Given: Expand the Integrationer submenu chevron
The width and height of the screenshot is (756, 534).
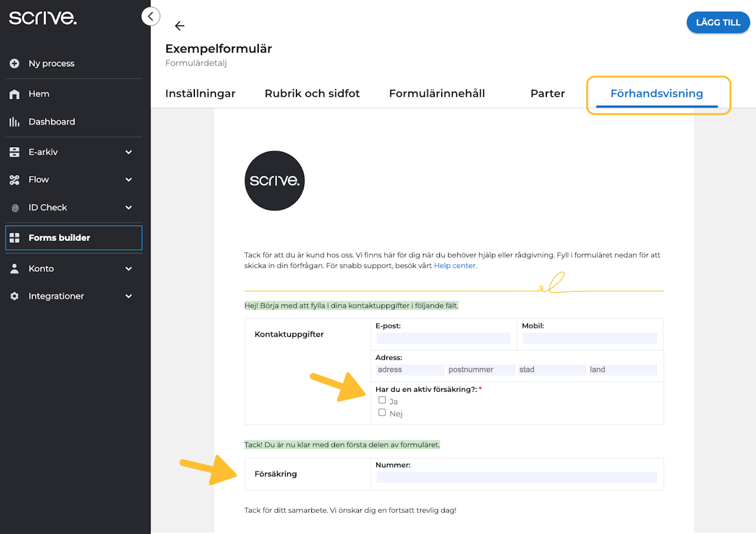Looking at the screenshot, I should click(x=129, y=297).
